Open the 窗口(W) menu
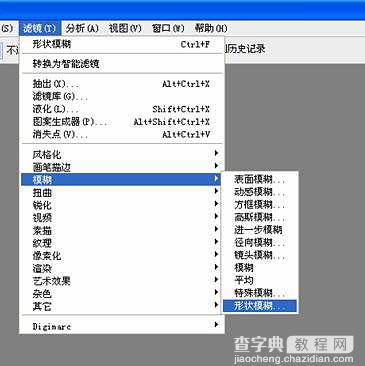This screenshot has height=366, width=365. [x=168, y=28]
